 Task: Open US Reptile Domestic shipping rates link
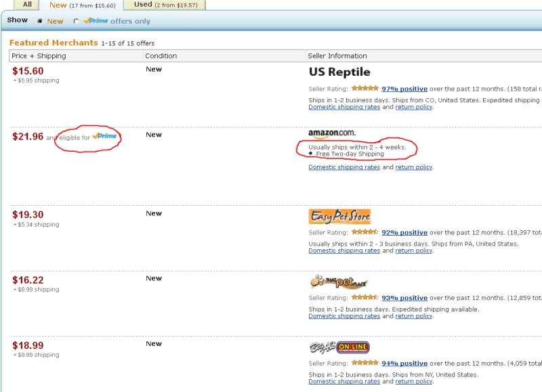[x=344, y=107]
